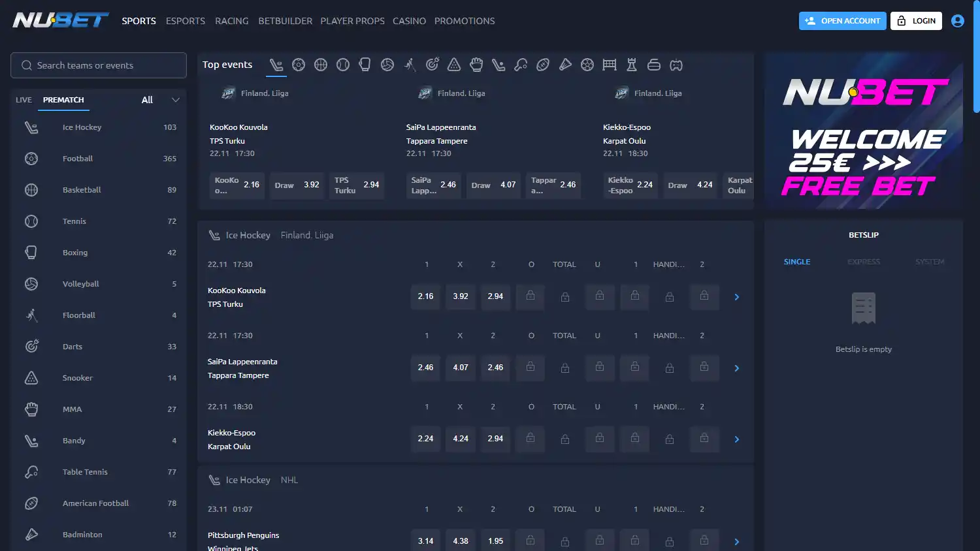Select the futsal ball icon in Top events
This screenshot has height=551, width=980.
click(x=587, y=65)
